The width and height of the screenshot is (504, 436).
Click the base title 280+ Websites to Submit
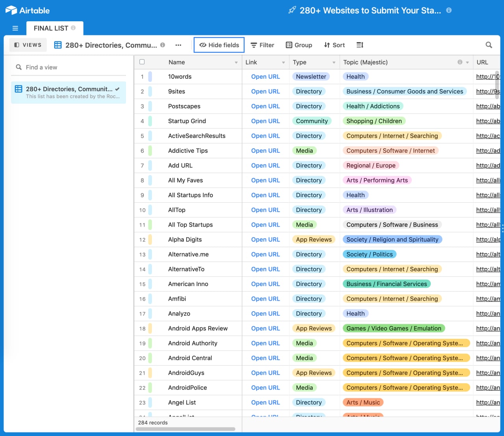pos(370,10)
